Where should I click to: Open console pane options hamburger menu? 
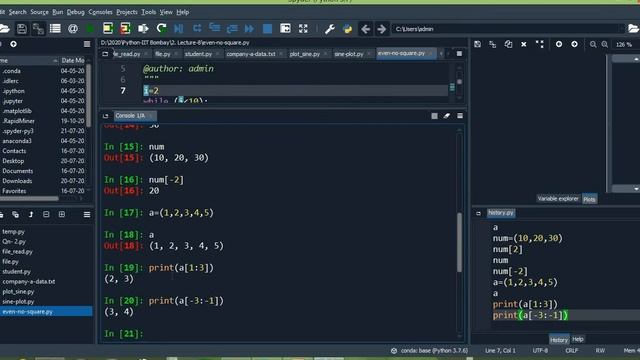click(460, 116)
